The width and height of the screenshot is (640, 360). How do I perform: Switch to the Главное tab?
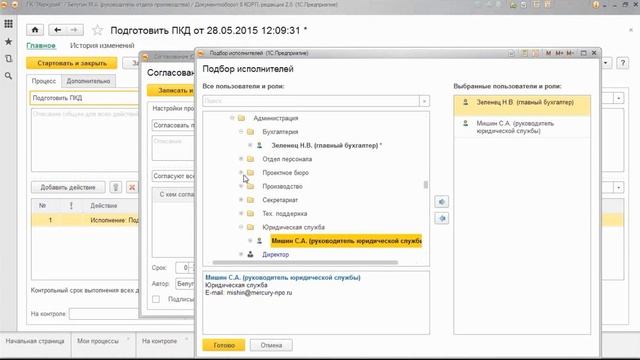(41, 45)
